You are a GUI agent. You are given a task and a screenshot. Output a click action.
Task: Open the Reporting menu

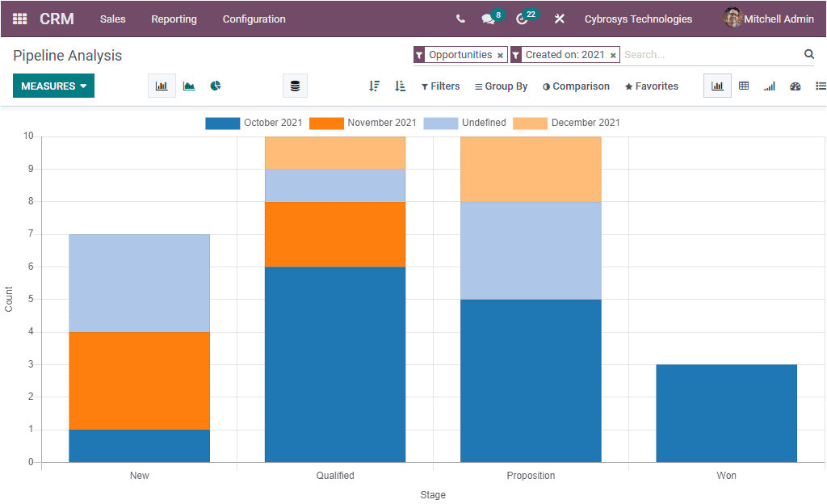pyautogui.click(x=174, y=19)
